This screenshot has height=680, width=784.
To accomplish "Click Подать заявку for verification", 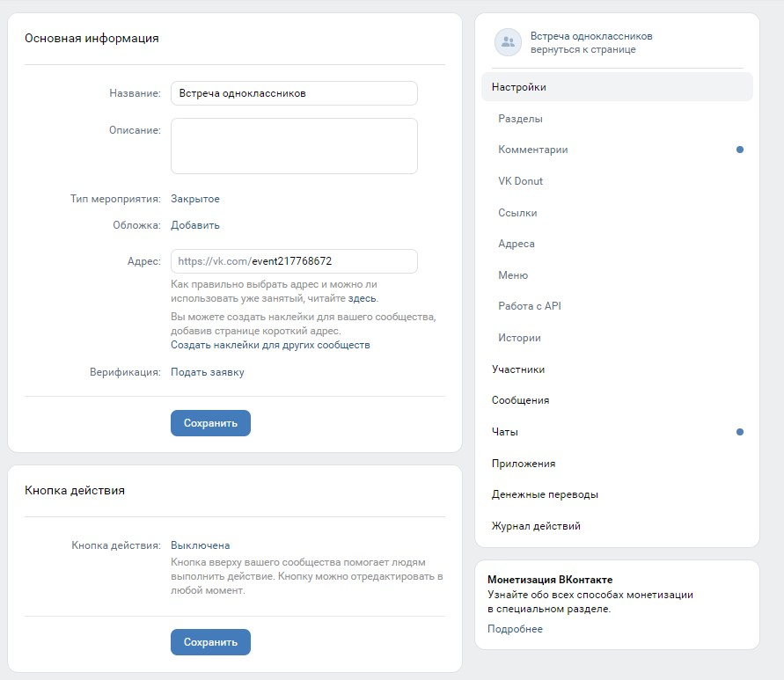I will pos(208,372).
